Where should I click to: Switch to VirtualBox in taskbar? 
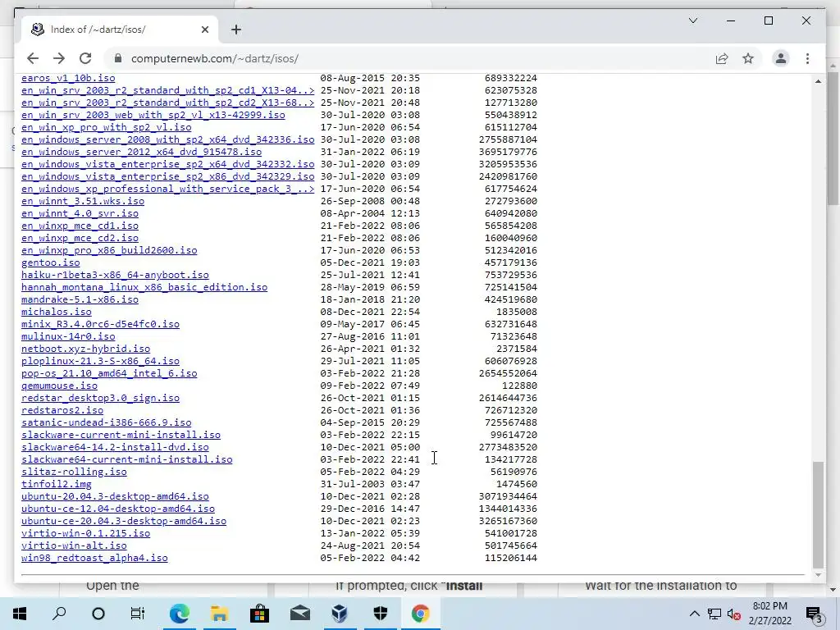click(x=340, y=614)
